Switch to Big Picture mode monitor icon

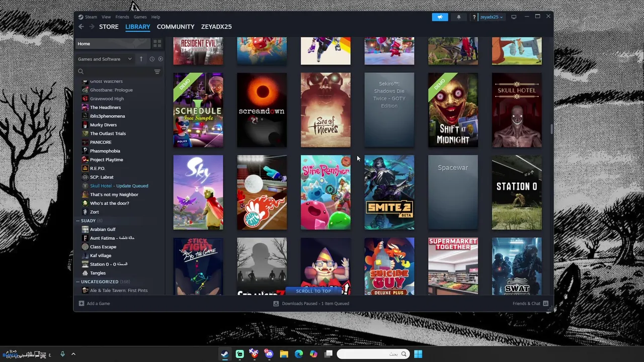514,17
